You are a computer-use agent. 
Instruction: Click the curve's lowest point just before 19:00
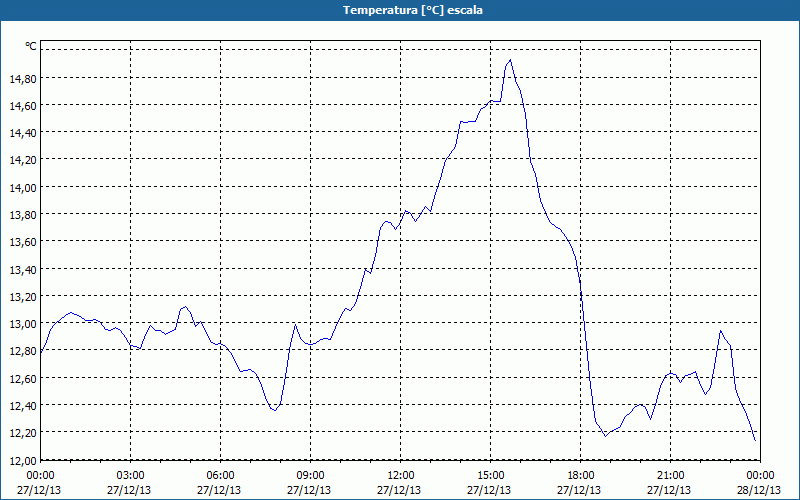pos(606,436)
